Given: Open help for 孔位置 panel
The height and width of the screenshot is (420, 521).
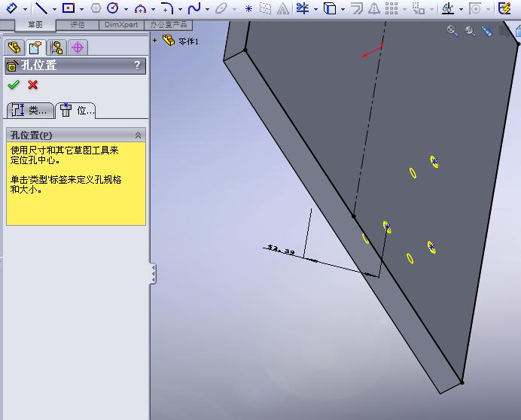Looking at the screenshot, I should click(x=137, y=65).
